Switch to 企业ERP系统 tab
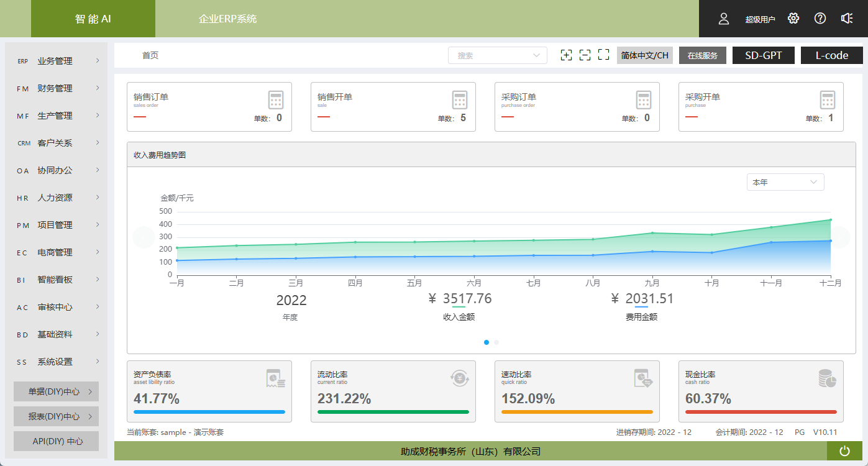Viewport: 868px width, 466px height. click(227, 19)
